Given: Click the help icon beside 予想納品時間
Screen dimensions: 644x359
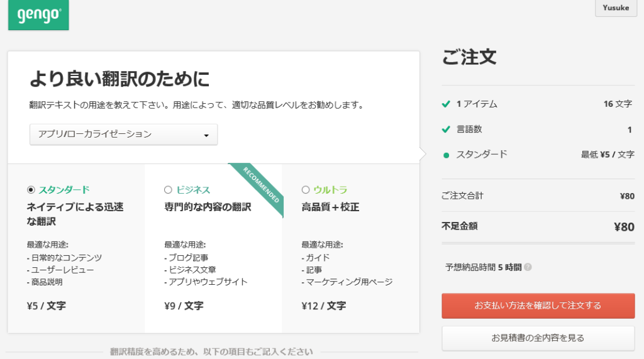Looking at the screenshot, I should [x=528, y=267].
